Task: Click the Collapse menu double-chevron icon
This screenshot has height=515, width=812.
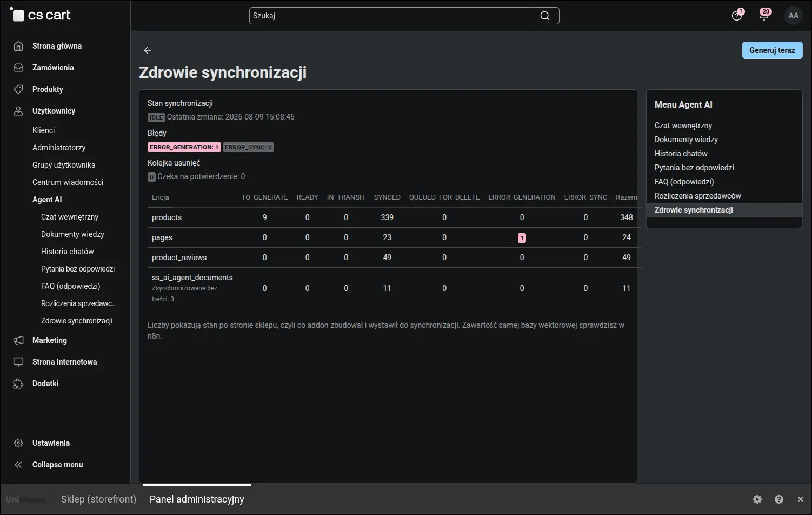Action: [18, 465]
